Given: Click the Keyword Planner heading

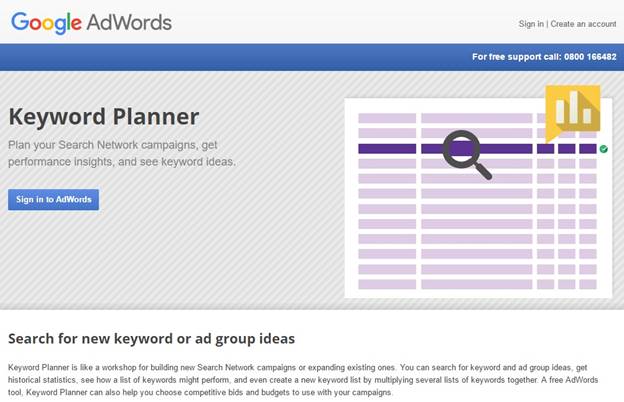Looking at the screenshot, I should pos(104,117).
